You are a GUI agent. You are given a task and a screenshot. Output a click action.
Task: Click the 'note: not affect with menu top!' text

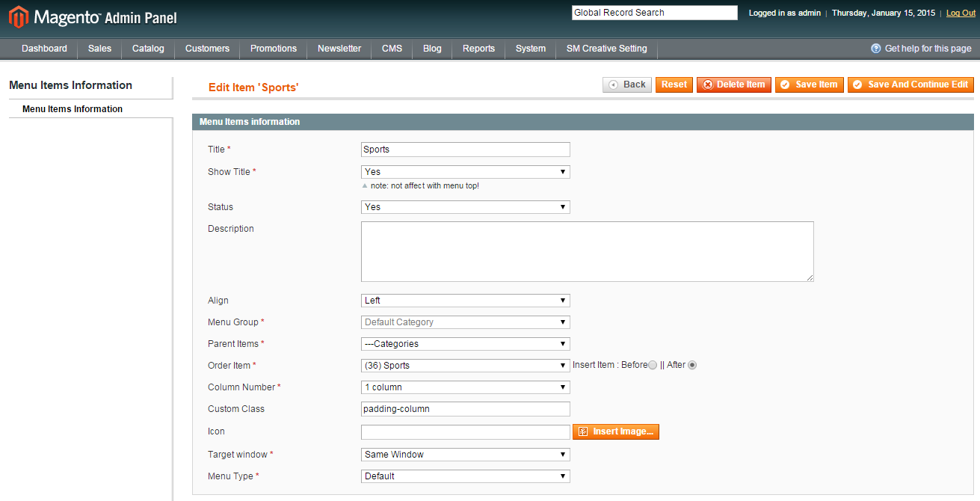pyautogui.click(x=425, y=185)
